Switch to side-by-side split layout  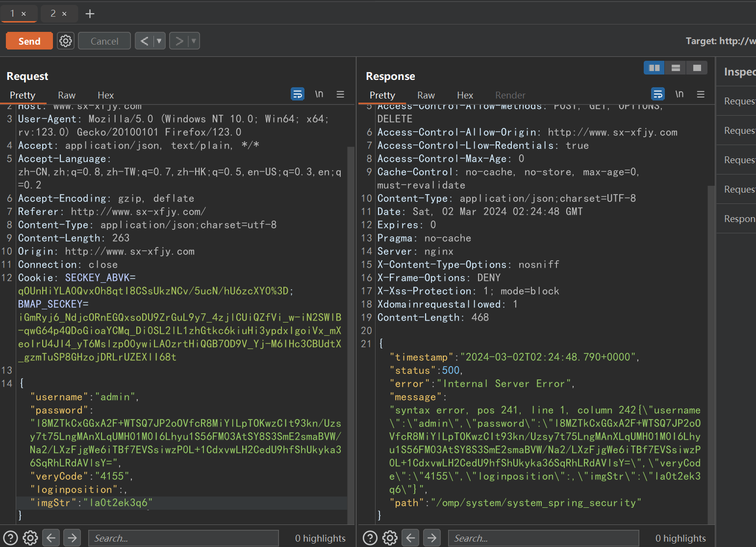pos(654,68)
